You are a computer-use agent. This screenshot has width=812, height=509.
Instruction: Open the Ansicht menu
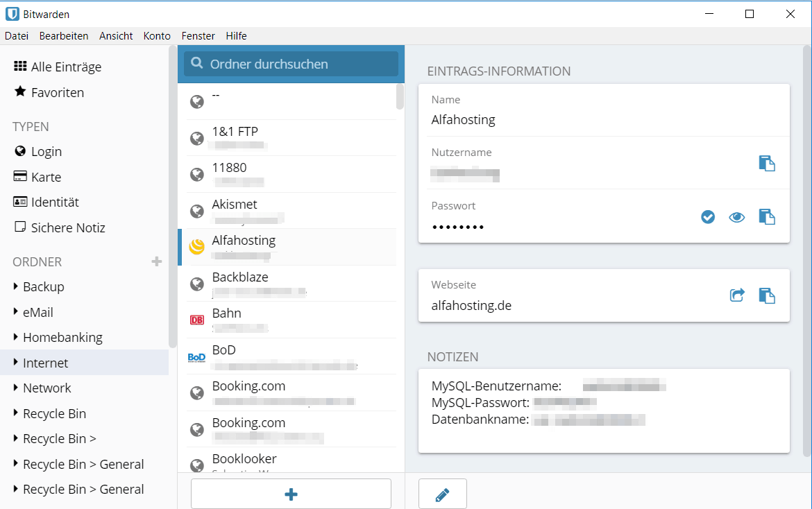point(116,36)
